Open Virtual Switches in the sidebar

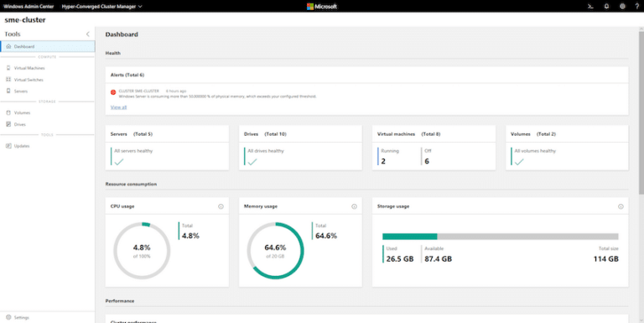47,80
